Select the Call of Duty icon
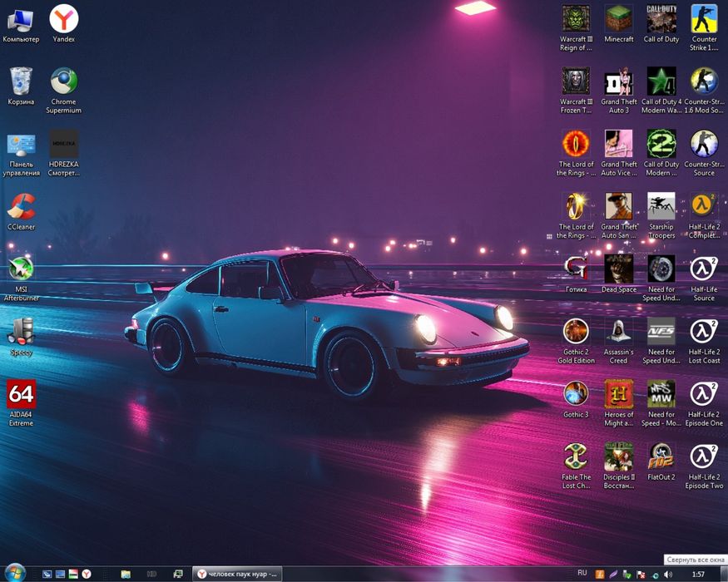 tap(661, 24)
